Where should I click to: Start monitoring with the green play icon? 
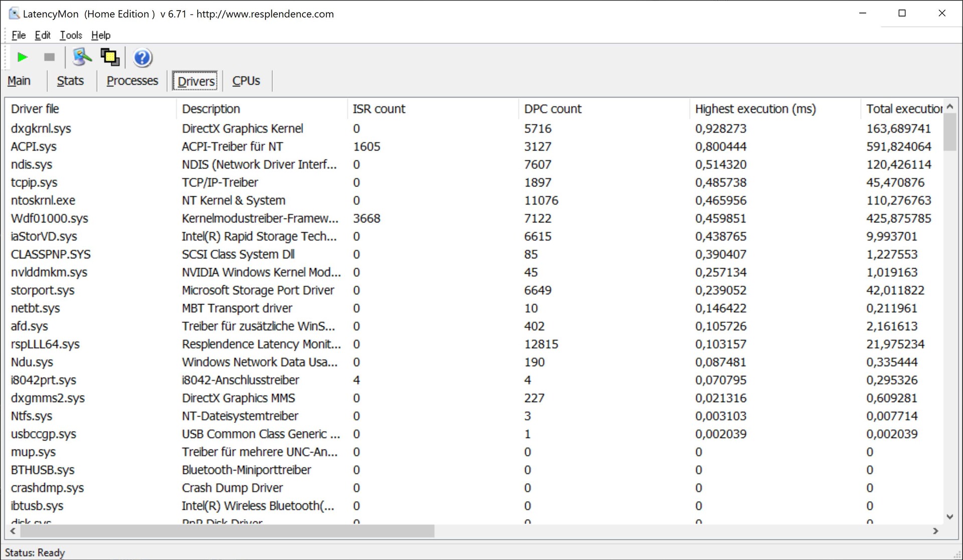click(x=22, y=57)
